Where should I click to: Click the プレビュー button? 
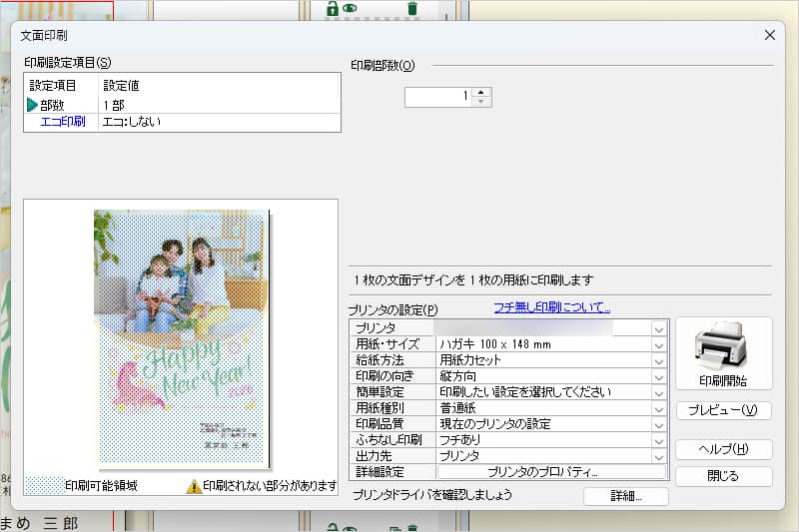tap(723, 410)
